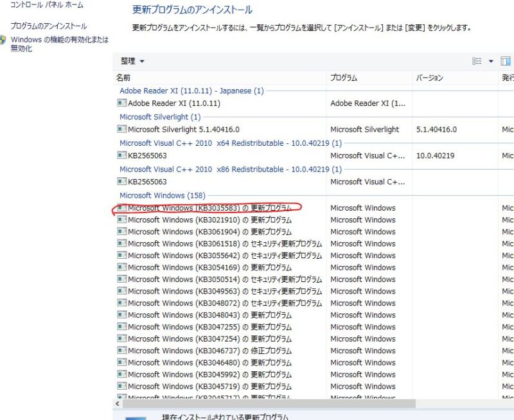Select Microsoft Windows (KB3048072) セキュリティ更新プログラム text

tap(225, 303)
